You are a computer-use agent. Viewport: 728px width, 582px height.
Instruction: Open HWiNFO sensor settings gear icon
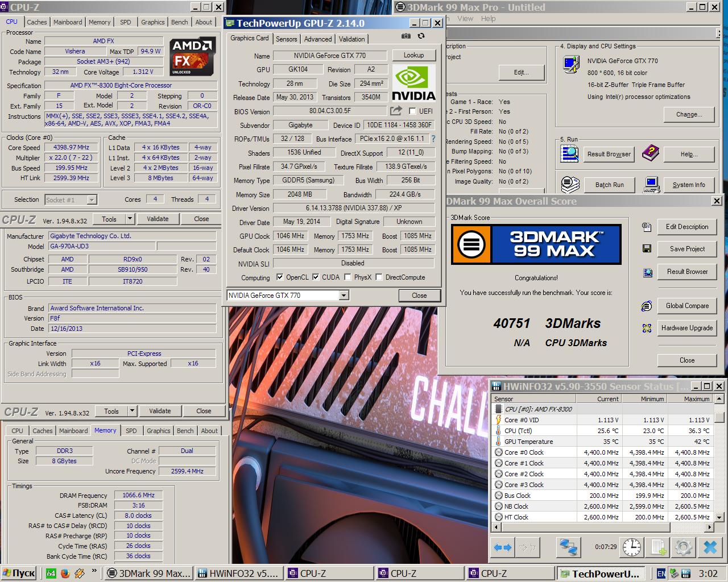click(x=683, y=547)
